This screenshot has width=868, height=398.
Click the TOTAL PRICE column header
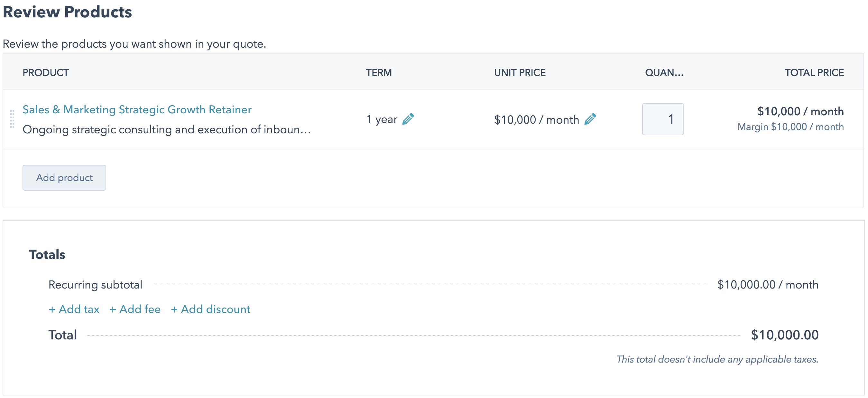[x=814, y=72]
